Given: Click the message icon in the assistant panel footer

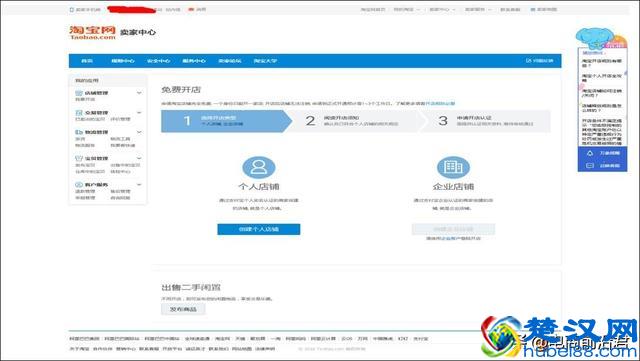Looking at the screenshot, I should click(x=590, y=165).
